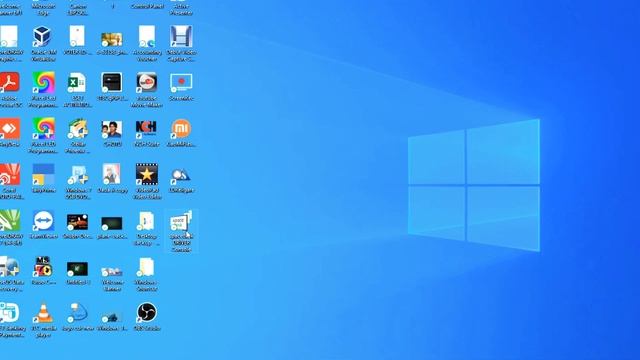
Task: Open the red Corel capture shortcut
Action: 9,174
